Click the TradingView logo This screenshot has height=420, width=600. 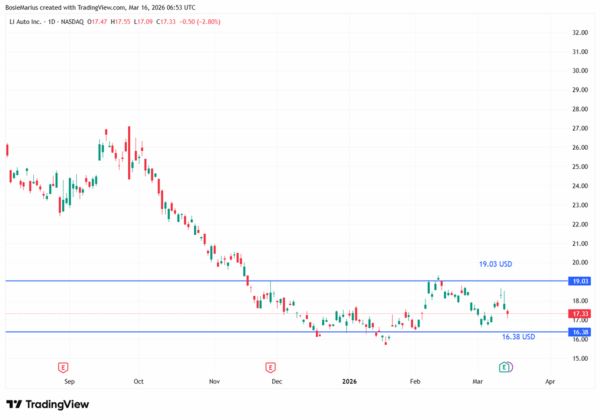point(48,404)
